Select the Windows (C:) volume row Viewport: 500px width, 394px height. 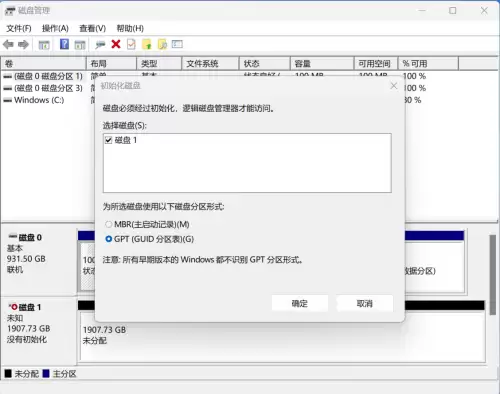(x=39, y=100)
